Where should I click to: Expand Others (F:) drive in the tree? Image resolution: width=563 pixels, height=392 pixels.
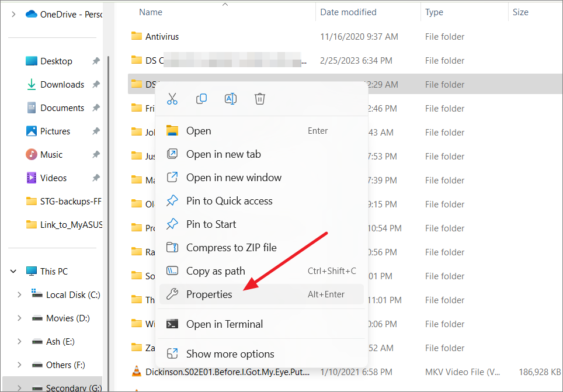pos(19,365)
